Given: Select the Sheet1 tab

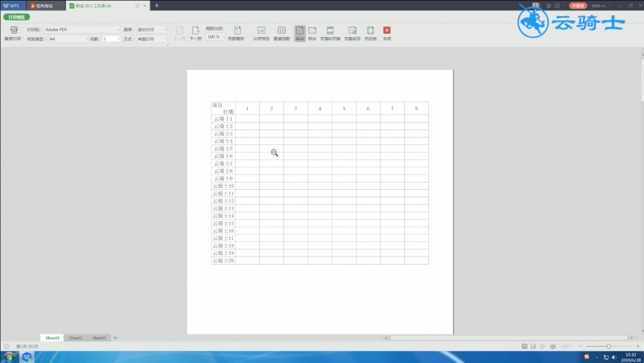Looking at the screenshot, I should (x=52, y=338).
